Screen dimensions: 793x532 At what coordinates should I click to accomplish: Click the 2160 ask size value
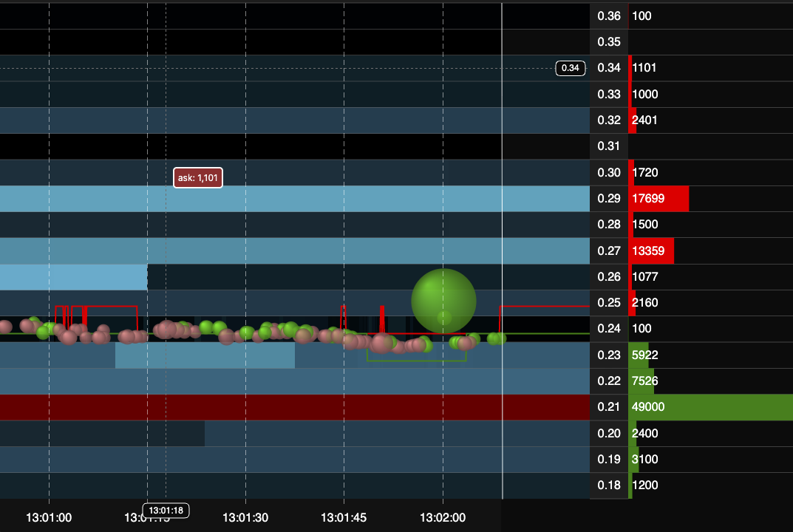(644, 302)
